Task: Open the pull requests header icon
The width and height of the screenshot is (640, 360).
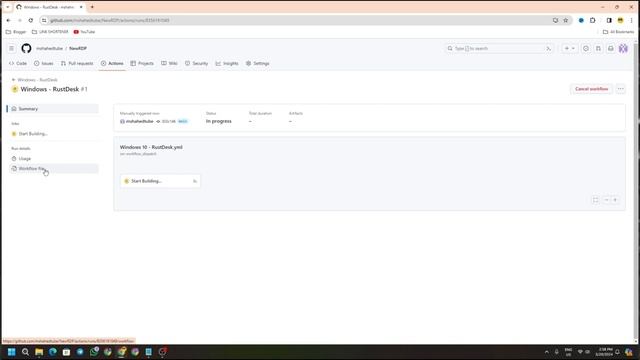Action: (x=598, y=48)
